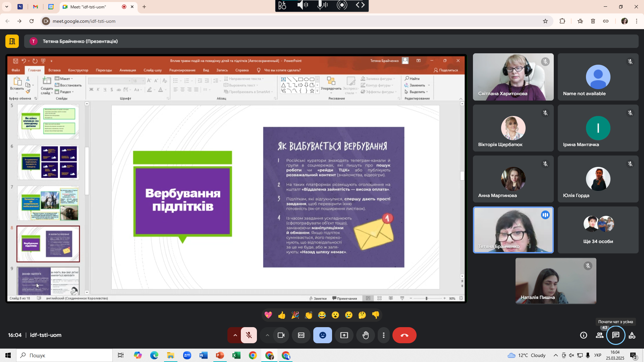Screen dimensions: 644x362
Task: Open PowerPoint from the taskbar
Action: coord(220,355)
